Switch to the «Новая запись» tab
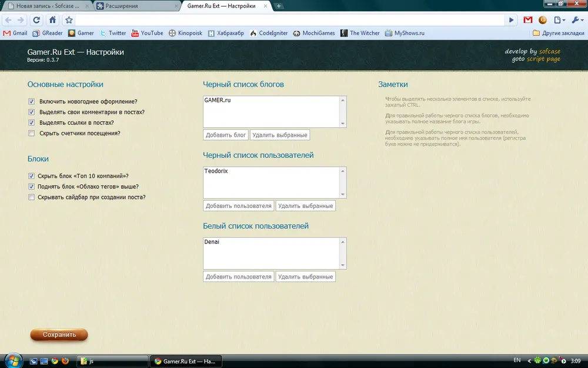588x368 pixels. point(47,6)
